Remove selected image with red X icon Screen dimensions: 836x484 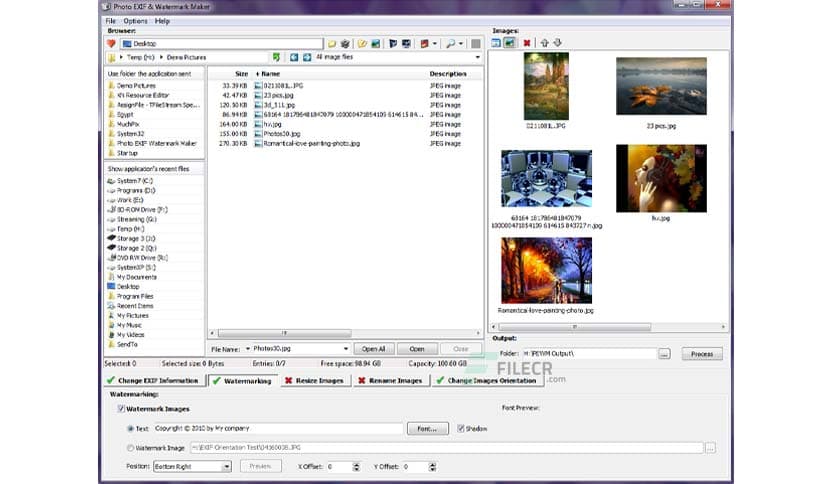coord(527,43)
